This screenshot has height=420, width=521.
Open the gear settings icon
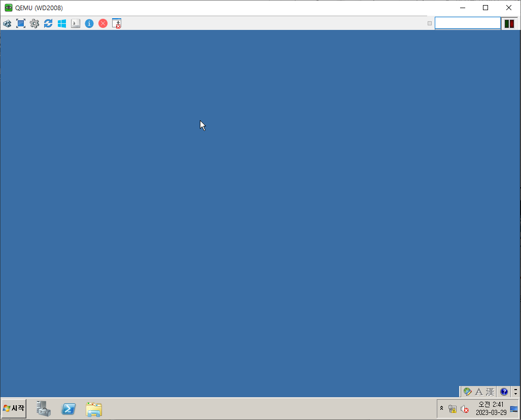point(34,24)
